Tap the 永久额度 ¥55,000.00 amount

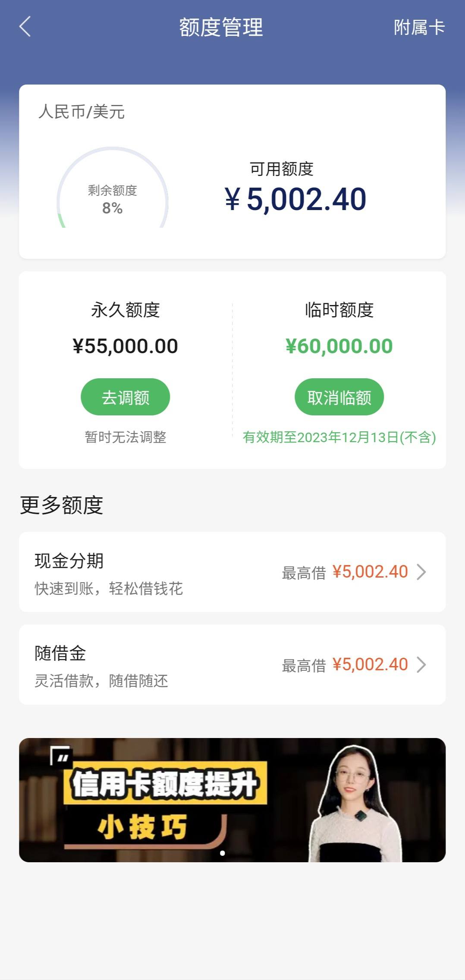point(125,346)
